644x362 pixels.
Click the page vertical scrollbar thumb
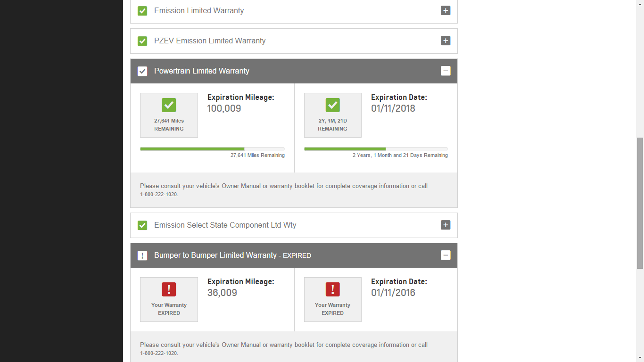click(640, 203)
